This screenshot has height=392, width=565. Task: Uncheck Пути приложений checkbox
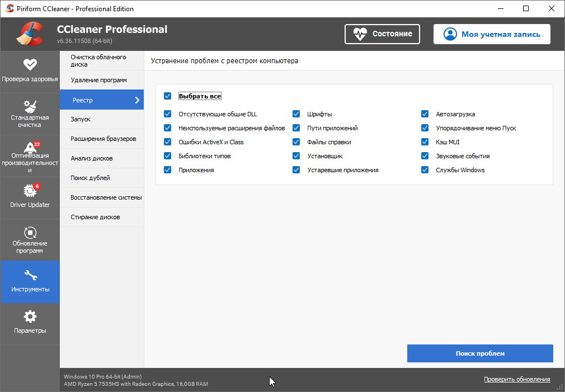(x=296, y=128)
